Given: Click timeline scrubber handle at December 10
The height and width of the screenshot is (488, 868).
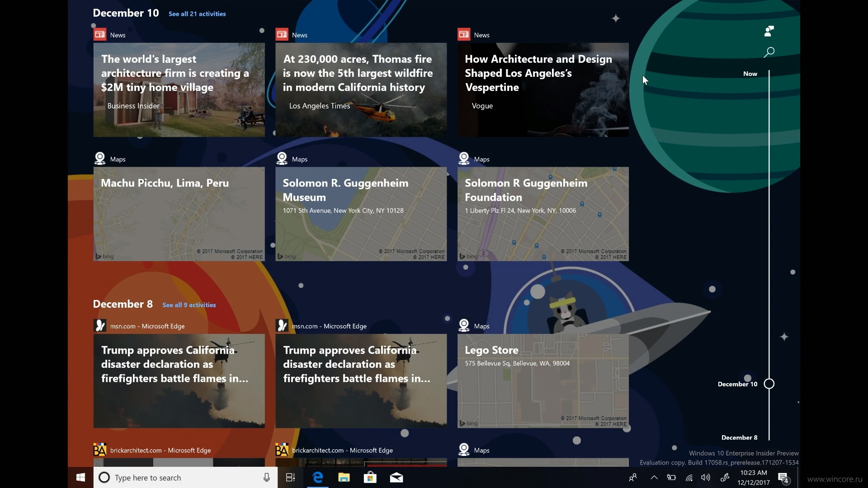Looking at the screenshot, I should click(x=769, y=384).
